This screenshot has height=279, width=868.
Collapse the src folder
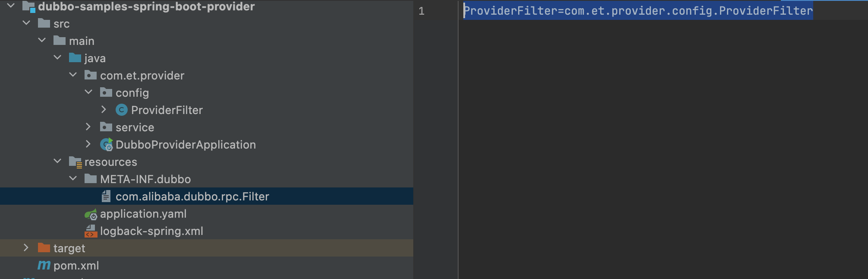tap(26, 23)
